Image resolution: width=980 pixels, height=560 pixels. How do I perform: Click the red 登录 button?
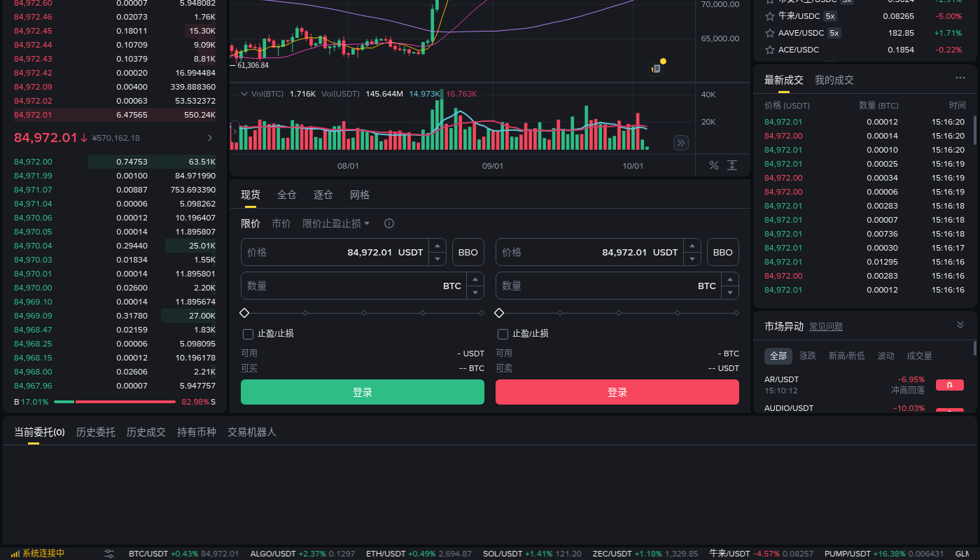pyautogui.click(x=617, y=392)
